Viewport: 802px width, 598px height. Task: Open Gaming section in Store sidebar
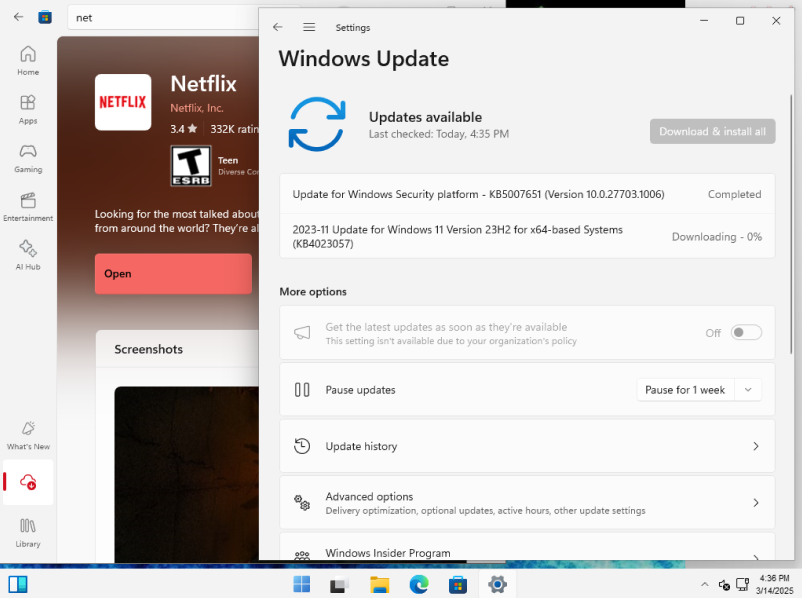[28, 158]
